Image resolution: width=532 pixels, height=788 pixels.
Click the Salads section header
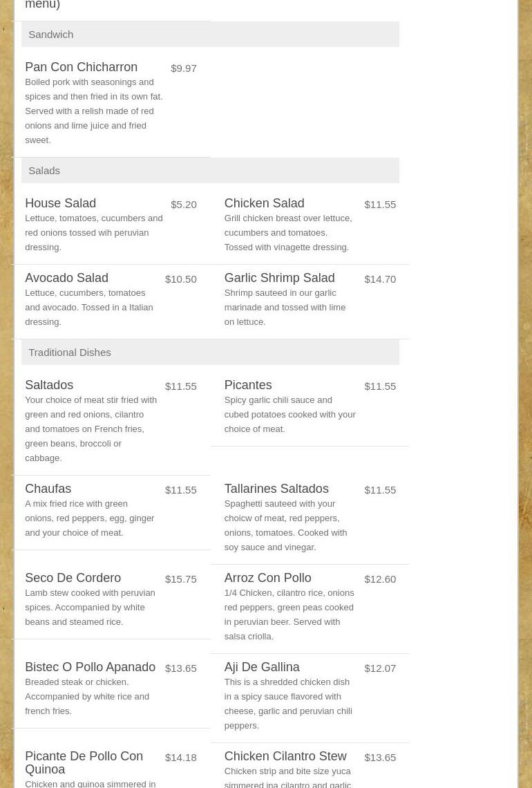coord(44,170)
